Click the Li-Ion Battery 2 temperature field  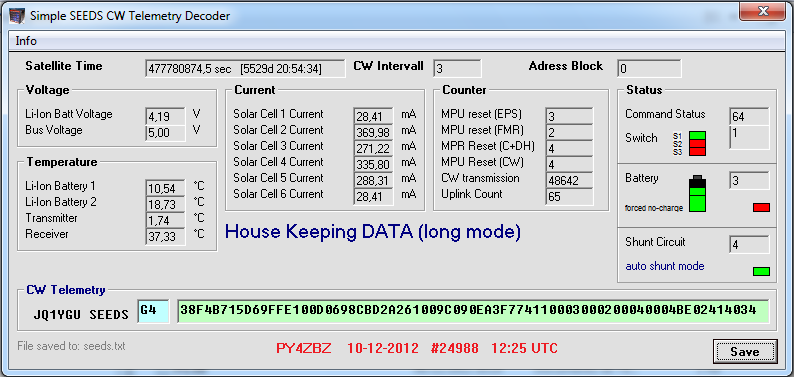tap(165, 204)
